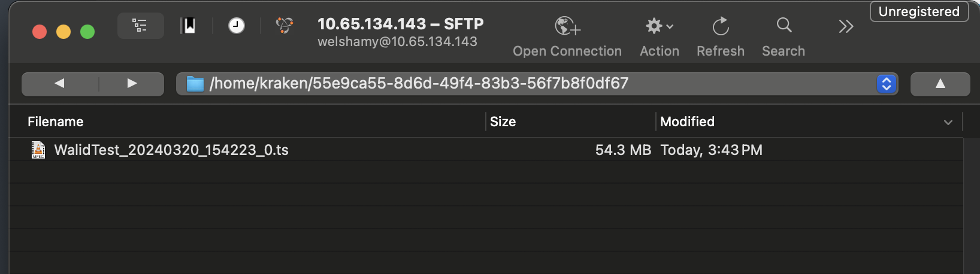Switch to the browser outline view
Screen dimensions: 980x274
pos(140,26)
